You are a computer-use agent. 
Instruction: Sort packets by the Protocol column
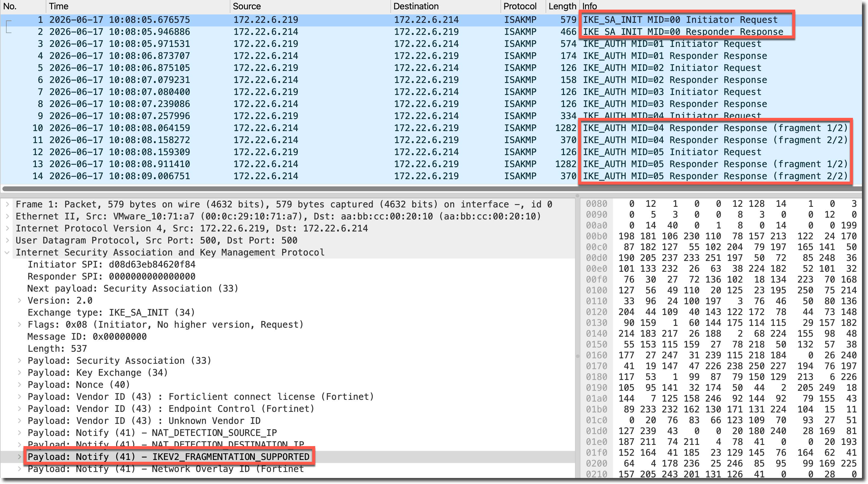point(523,6)
